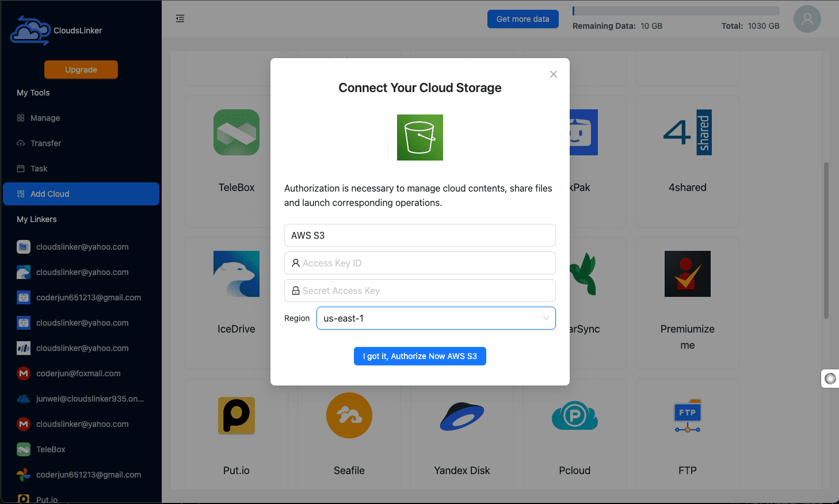Click the Upgrade button
Image resolution: width=839 pixels, height=504 pixels.
[81, 70]
